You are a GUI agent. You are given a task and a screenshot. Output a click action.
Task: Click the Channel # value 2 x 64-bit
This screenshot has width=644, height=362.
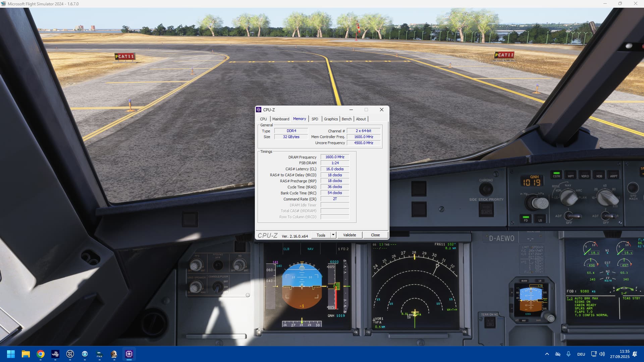(364, 131)
